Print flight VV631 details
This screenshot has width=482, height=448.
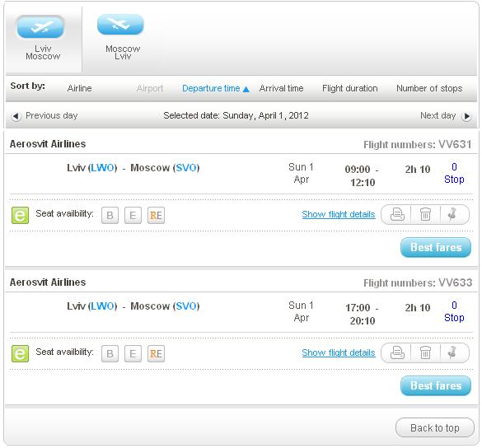(x=397, y=214)
